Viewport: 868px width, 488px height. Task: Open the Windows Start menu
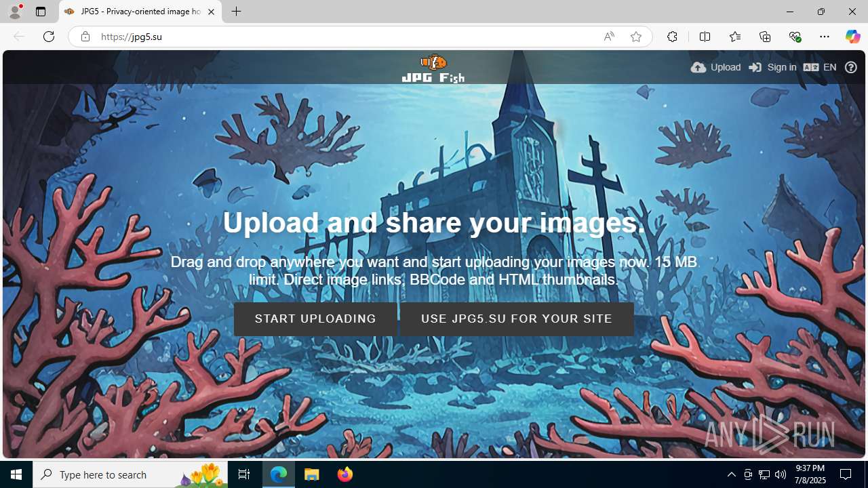[16, 474]
